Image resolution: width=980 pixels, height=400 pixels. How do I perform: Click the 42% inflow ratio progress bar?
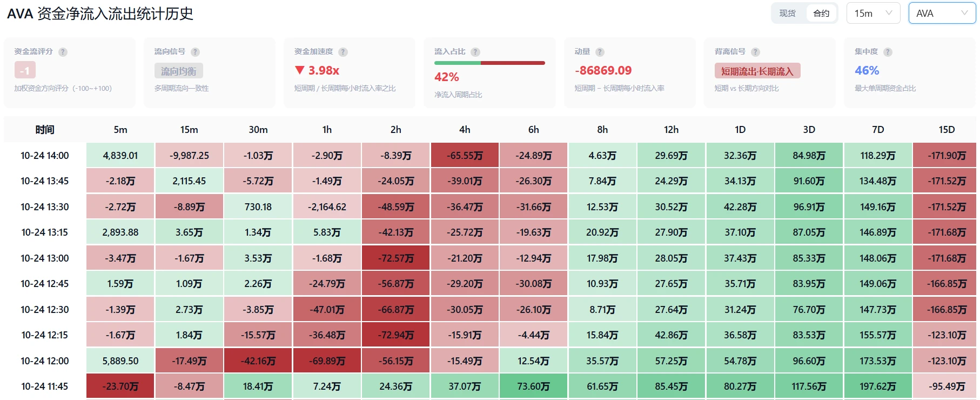(489, 63)
